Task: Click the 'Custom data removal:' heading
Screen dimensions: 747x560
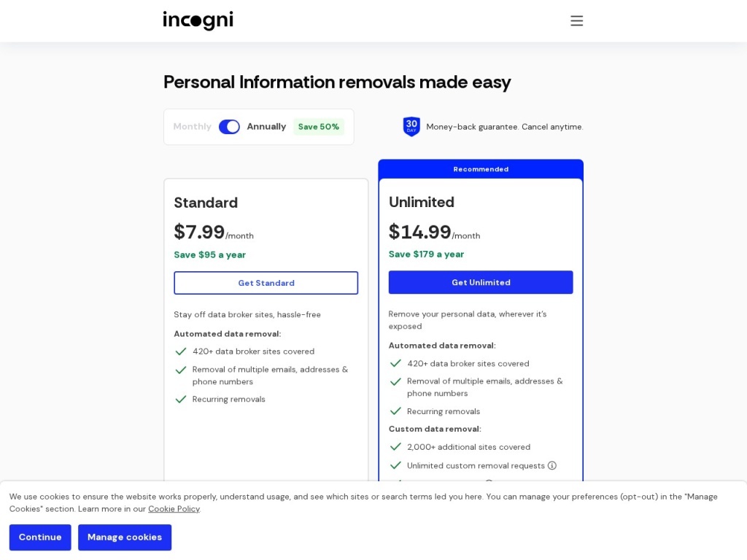Action: pyautogui.click(x=435, y=429)
